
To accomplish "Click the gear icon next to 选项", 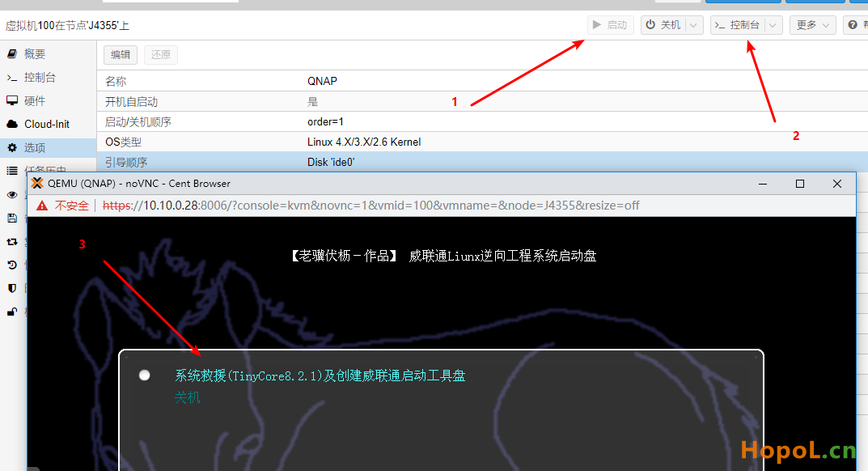I will click(11, 147).
